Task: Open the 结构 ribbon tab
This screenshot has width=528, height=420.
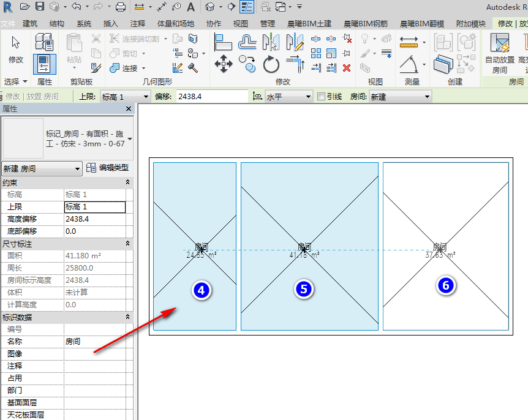Action: [56, 23]
